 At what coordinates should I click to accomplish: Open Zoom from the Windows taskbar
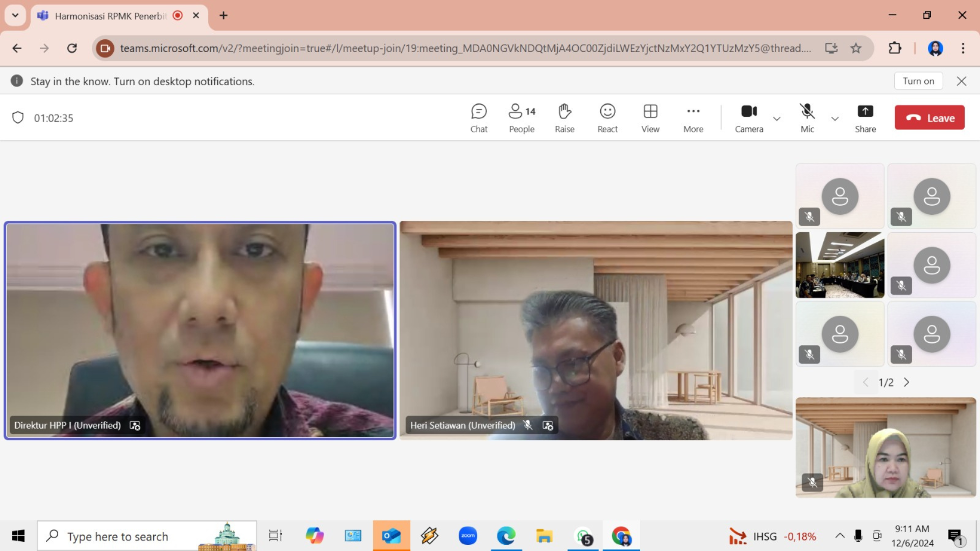click(468, 536)
